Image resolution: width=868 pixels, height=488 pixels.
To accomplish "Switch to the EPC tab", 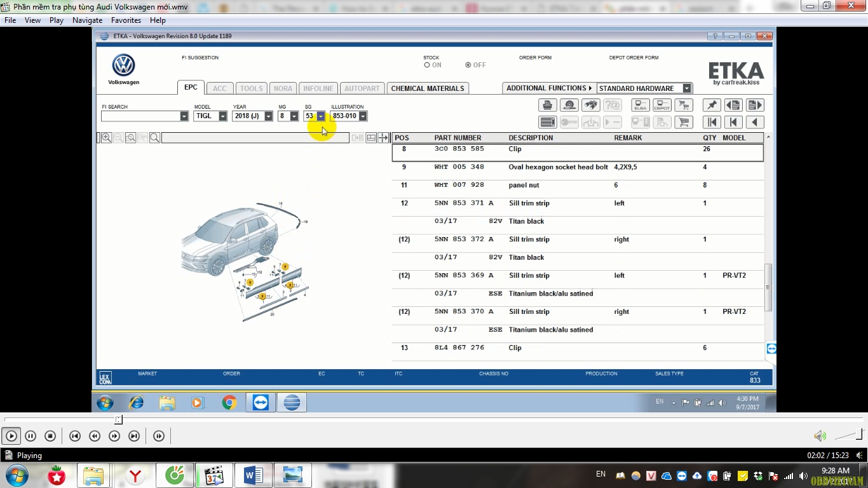I will click(x=191, y=88).
